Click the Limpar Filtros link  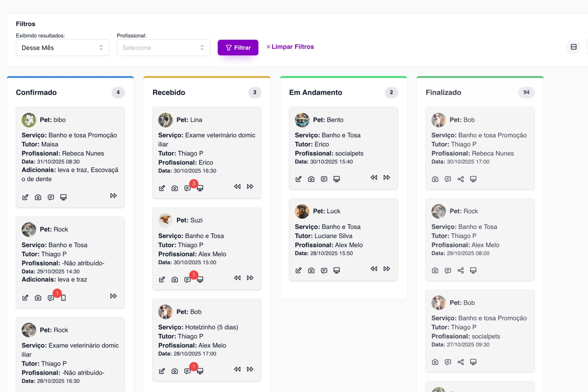pos(290,47)
